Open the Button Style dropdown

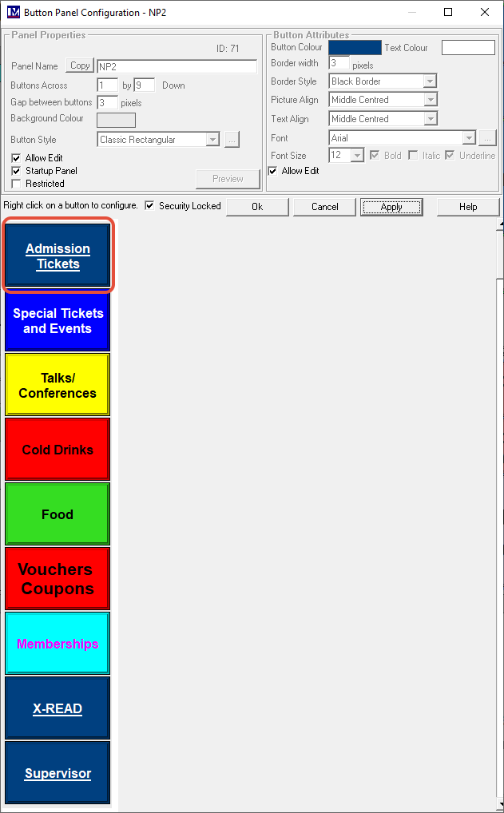(212, 140)
